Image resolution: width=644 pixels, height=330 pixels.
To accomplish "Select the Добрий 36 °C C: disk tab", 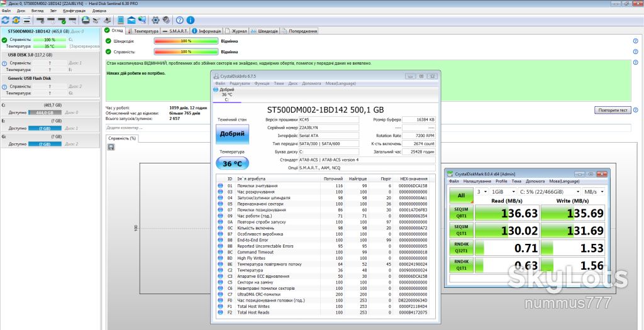I will tap(226, 94).
